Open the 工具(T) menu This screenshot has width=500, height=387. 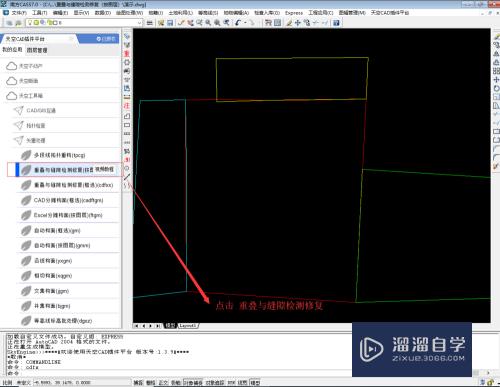pos(40,13)
